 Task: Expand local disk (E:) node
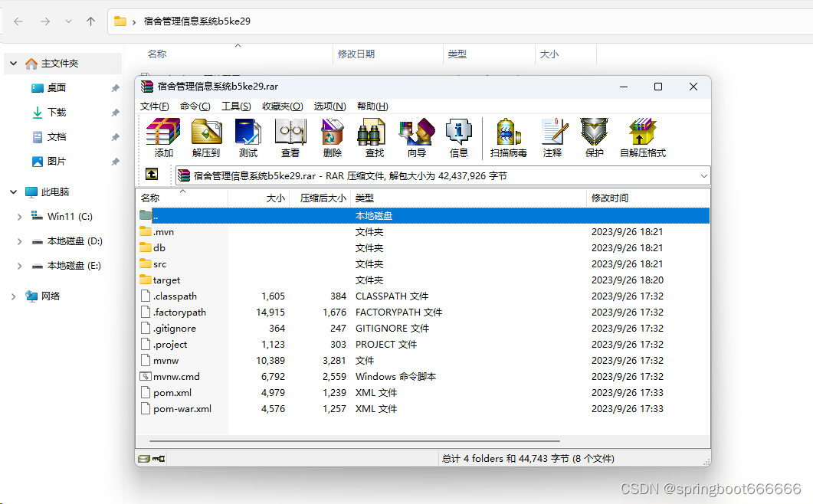[x=19, y=266]
